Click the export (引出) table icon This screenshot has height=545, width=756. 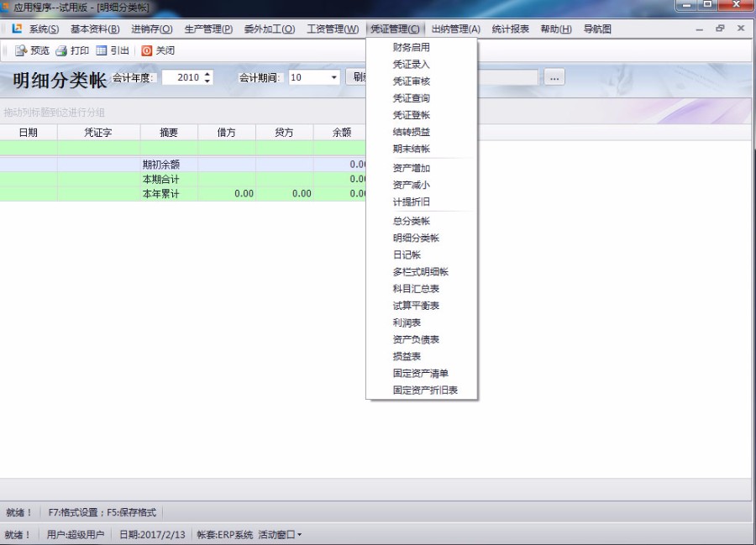coord(102,50)
